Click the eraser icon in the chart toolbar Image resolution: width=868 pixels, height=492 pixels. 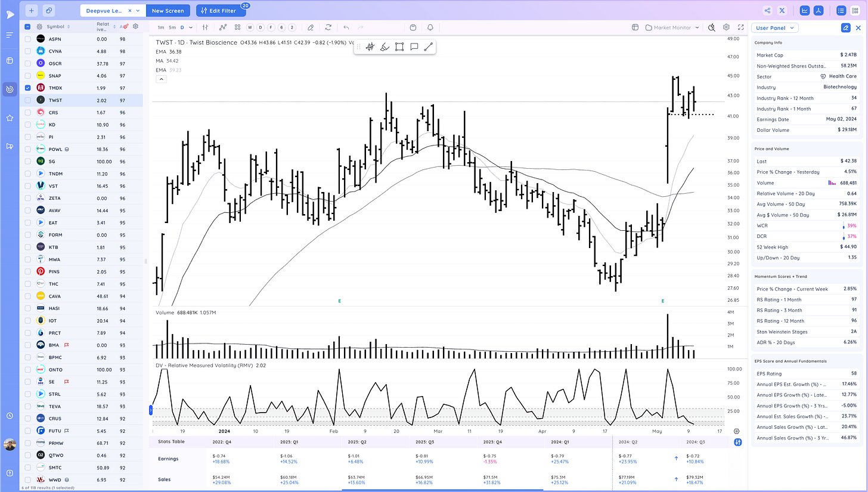[x=311, y=27]
